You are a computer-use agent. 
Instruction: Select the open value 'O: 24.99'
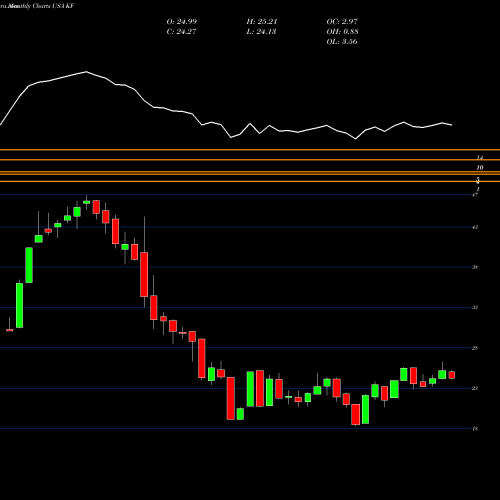[x=182, y=22]
